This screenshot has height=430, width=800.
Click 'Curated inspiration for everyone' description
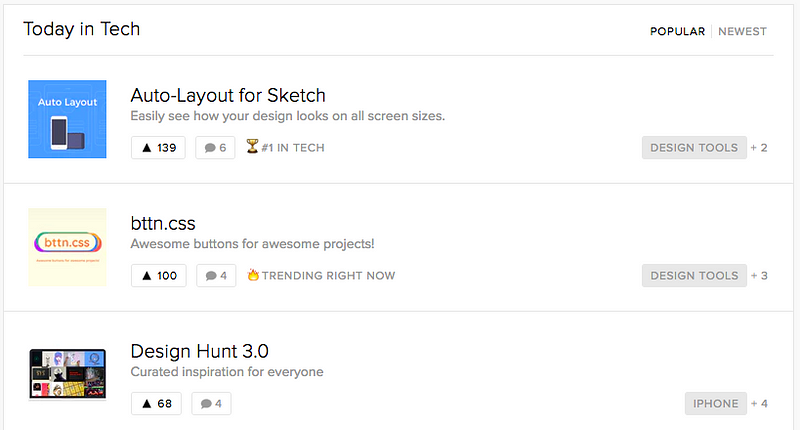[227, 372]
